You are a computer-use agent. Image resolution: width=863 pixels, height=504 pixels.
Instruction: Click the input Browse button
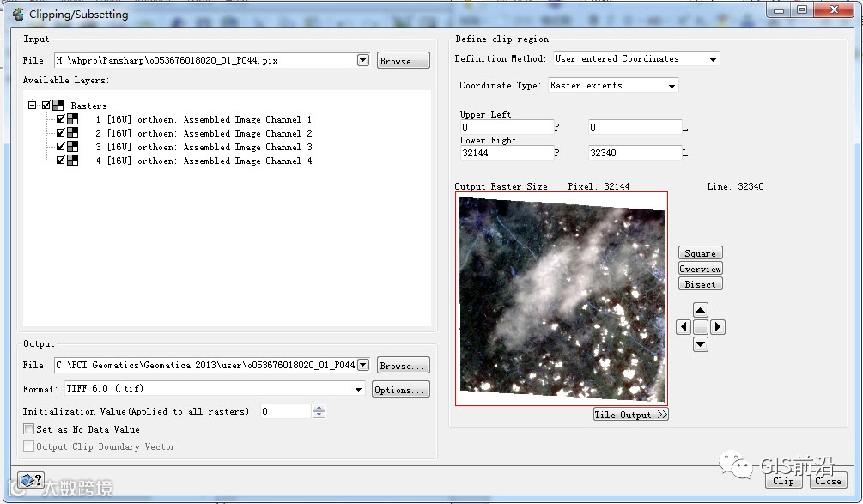pos(403,60)
